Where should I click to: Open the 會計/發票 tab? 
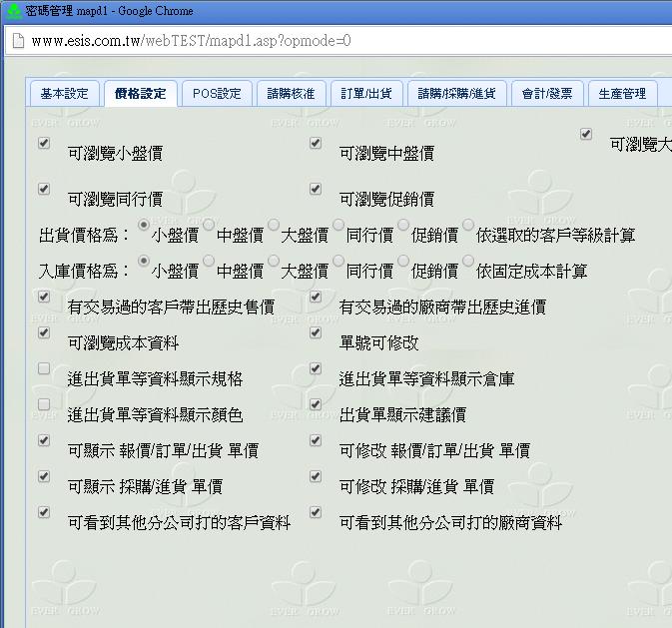pyautogui.click(x=547, y=94)
